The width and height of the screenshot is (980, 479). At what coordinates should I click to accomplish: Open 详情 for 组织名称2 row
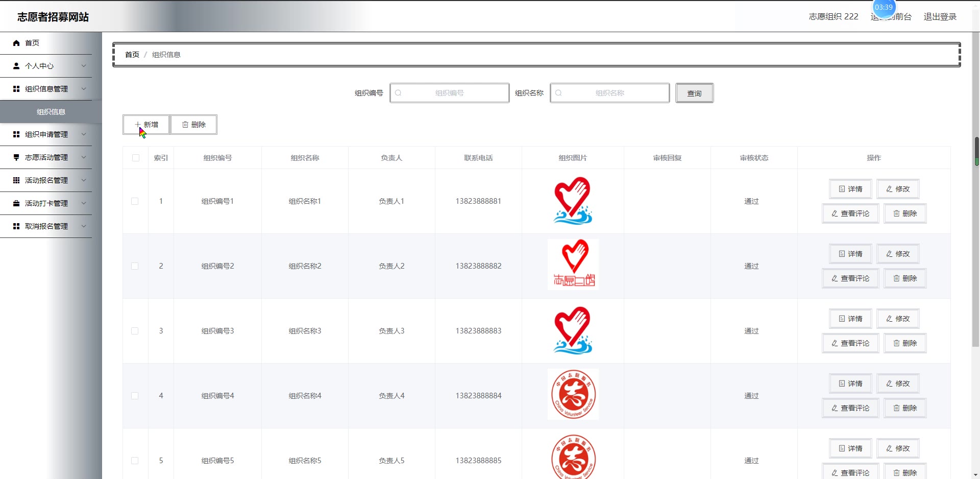tap(850, 254)
